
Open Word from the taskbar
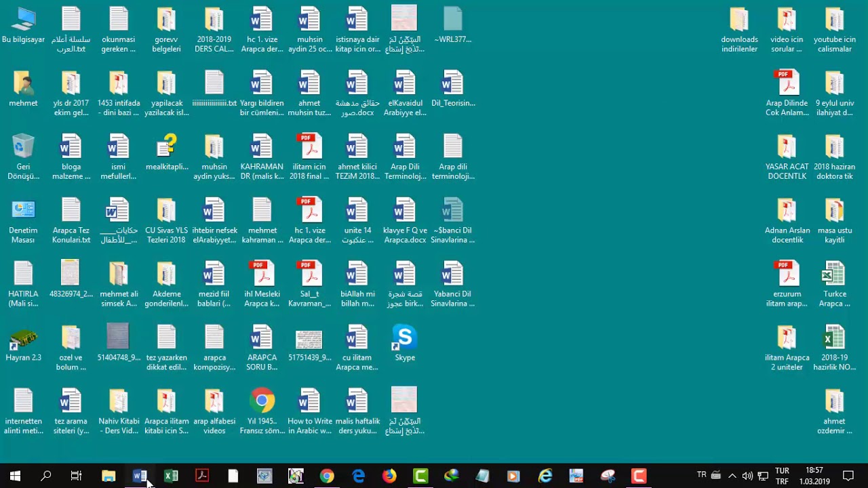(140, 476)
